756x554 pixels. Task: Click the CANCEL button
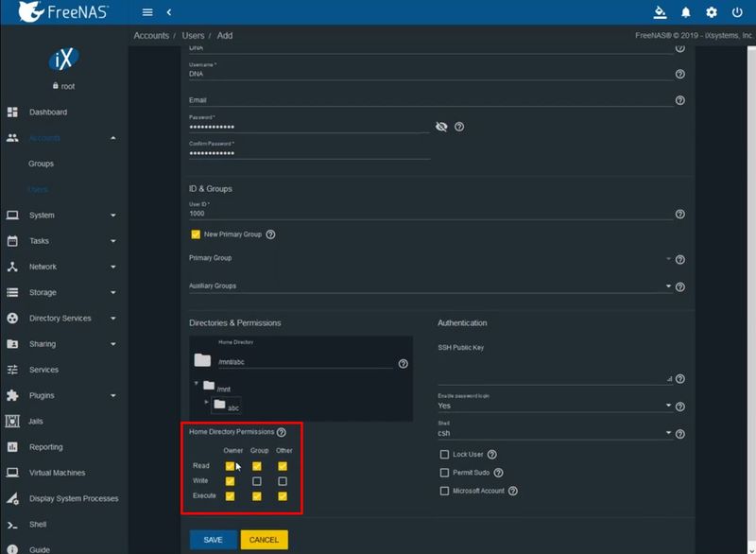tap(265, 539)
